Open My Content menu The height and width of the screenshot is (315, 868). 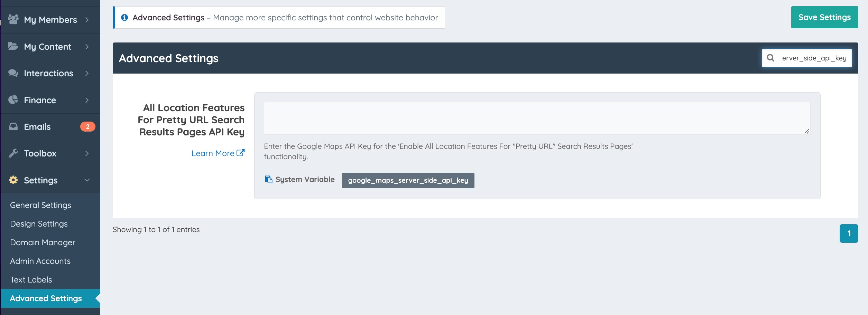coord(50,47)
